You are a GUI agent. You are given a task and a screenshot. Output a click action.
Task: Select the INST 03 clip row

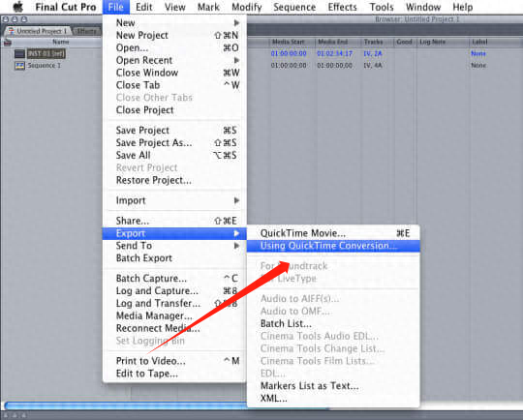click(x=46, y=53)
